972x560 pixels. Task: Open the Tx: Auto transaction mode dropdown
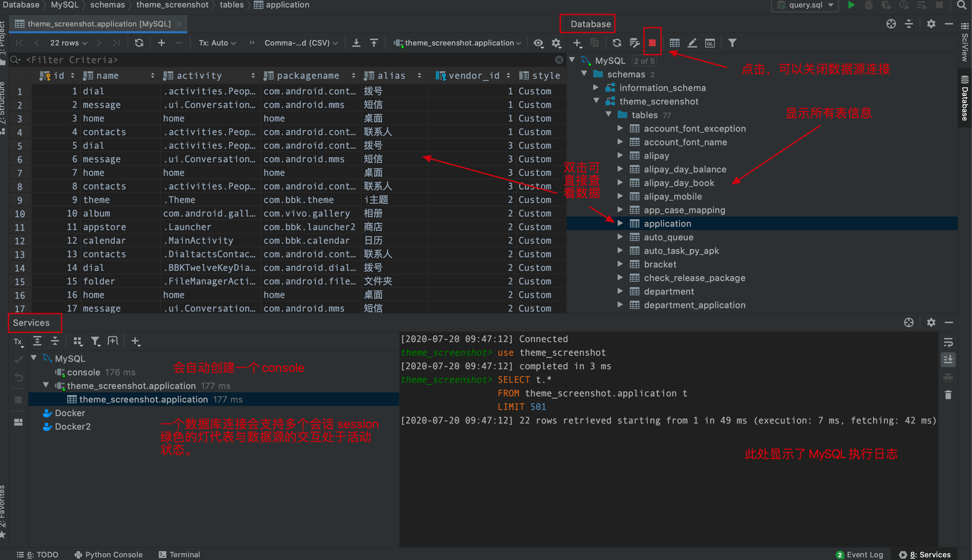coord(217,43)
